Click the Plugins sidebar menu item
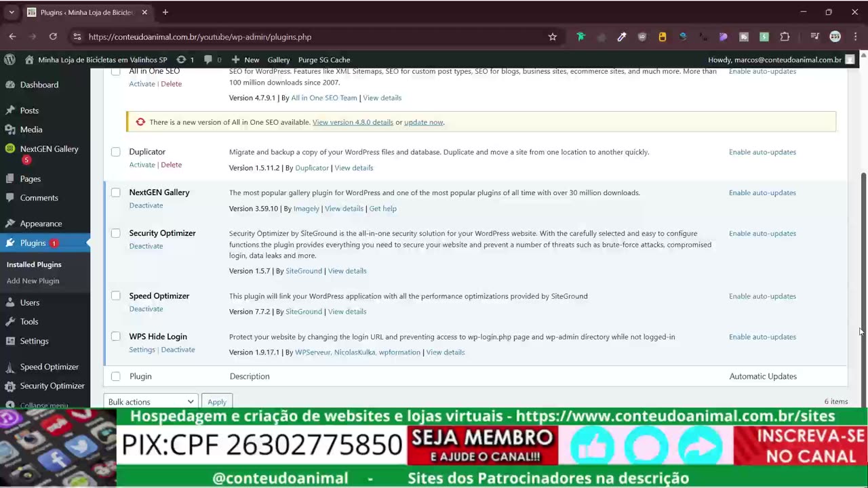The height and width of the screenshot is (488, 868). tap(33, 243)
